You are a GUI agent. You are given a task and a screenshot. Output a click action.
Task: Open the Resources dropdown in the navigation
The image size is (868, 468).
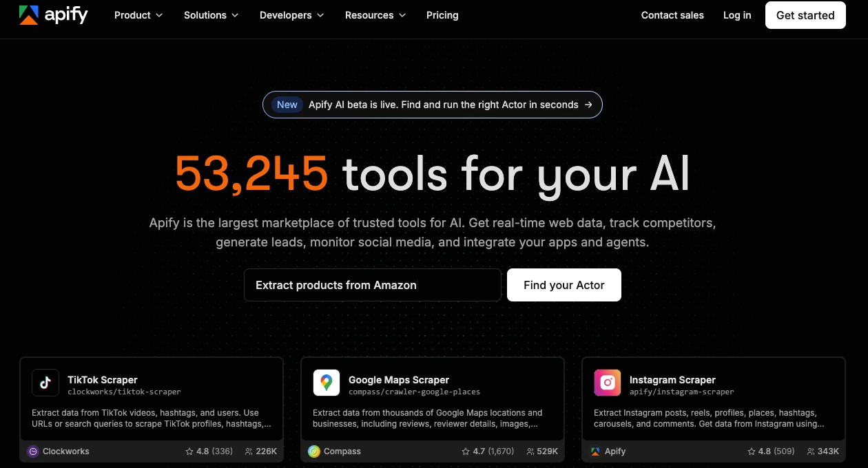pyautogui.click(x=375, y=15)
